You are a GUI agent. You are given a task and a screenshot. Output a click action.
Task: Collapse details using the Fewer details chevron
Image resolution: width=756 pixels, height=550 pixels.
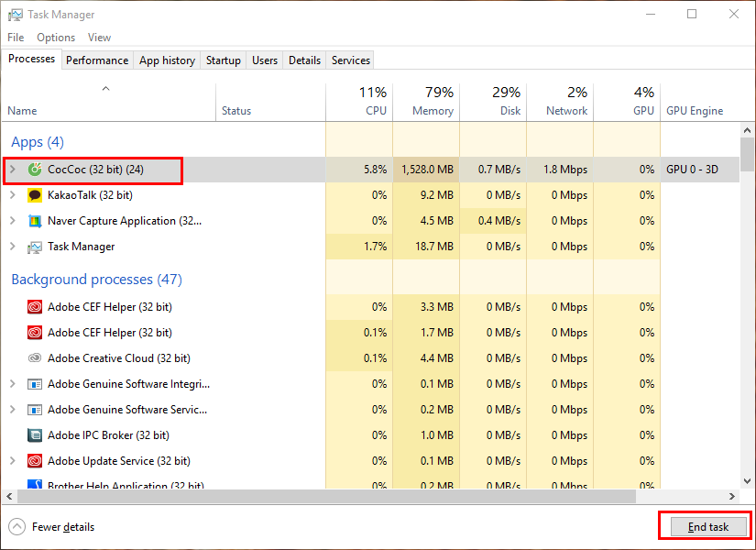click(16, 526)
